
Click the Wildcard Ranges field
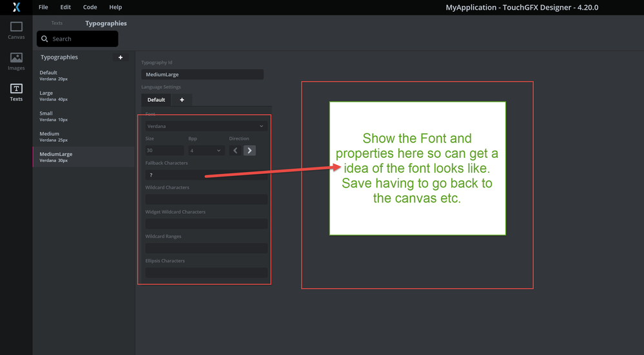[x=206, y=248]
